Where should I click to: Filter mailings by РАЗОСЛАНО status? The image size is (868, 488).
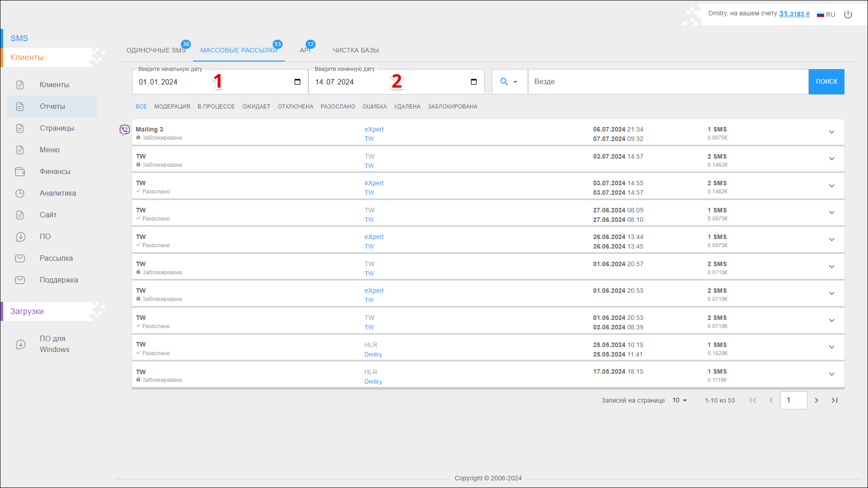pyautogui.click(x=338, y=107)
